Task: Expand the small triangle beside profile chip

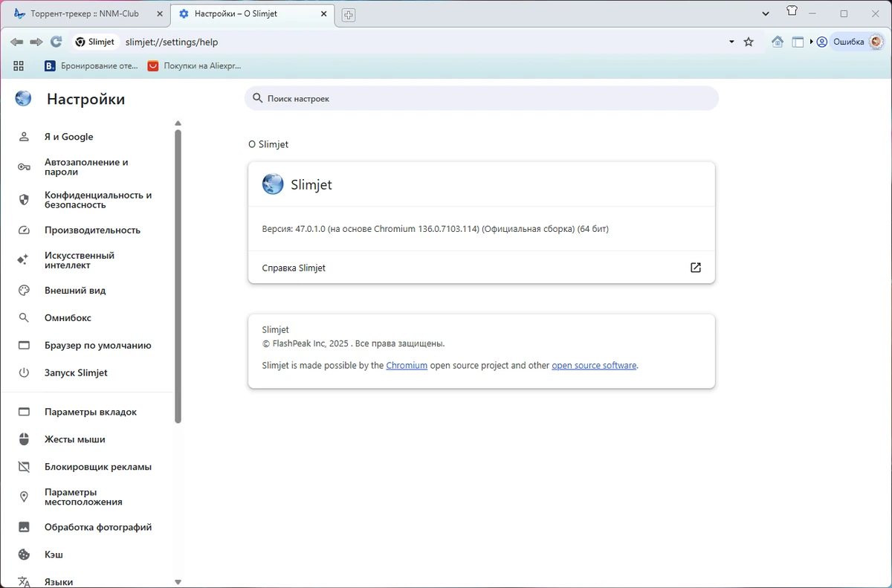Action: click(812, 42)
